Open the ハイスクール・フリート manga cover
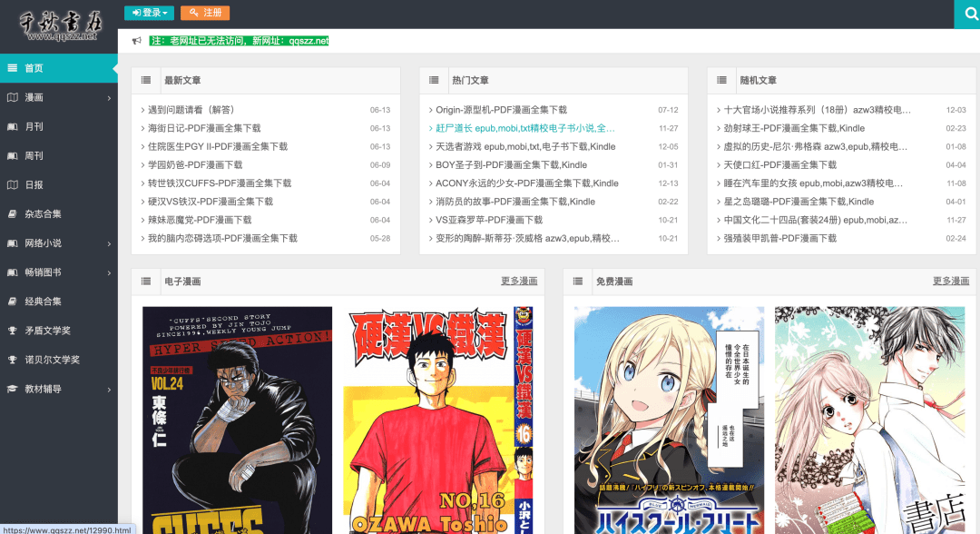Screen dimensions: 980x534 669,420
